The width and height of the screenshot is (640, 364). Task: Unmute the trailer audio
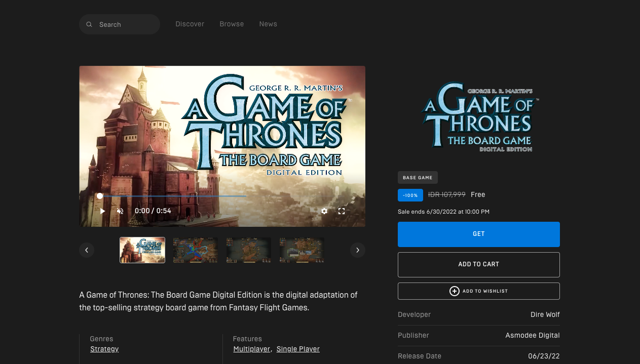[120, 211]
